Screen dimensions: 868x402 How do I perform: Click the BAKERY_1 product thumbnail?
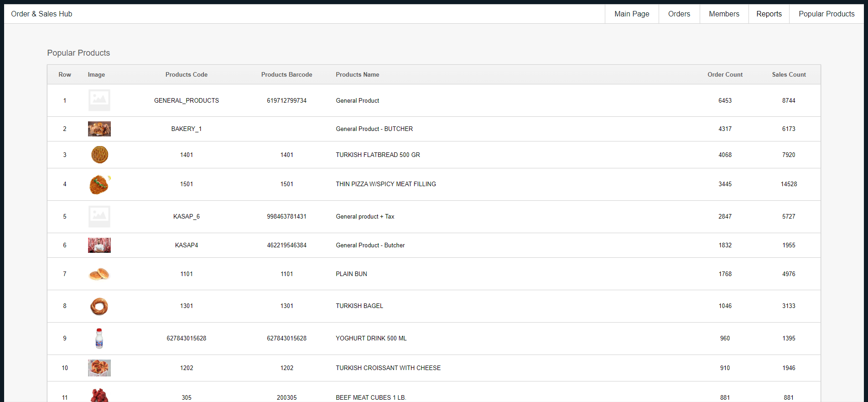(99, 129)
